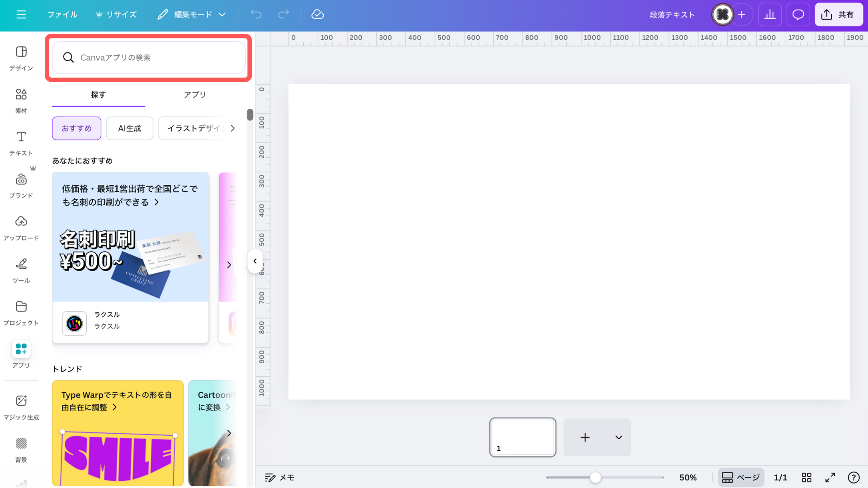Image resolution: width=868 pixels, height=488 pixels.
Task: Open the Cartoonify trending card
Action: 212,433
